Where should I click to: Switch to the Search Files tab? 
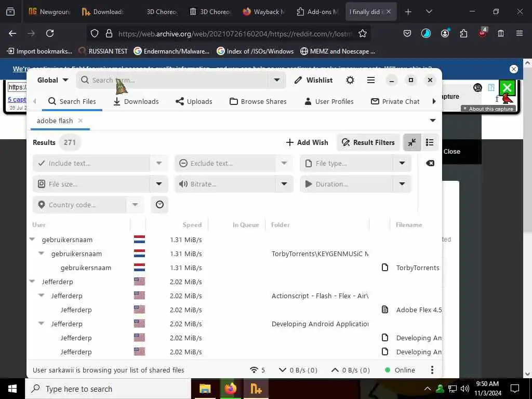(x=72, y=101)
